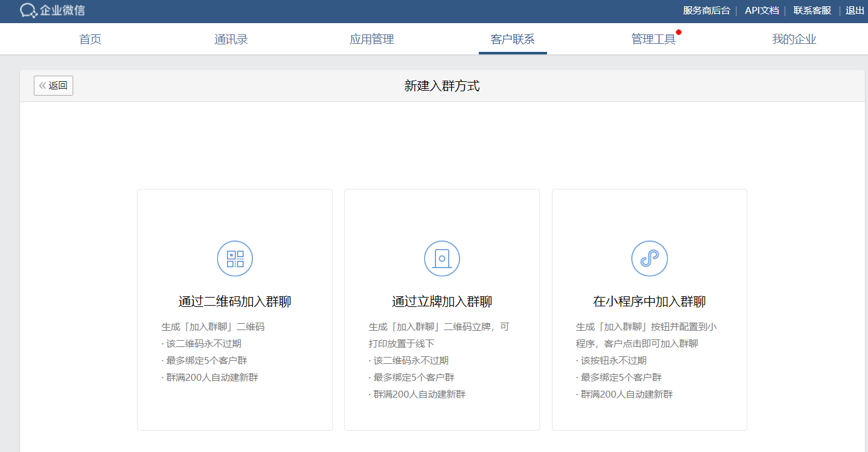This screenshot has width=868, height=452.
Task: Click 打印放置于线下 text
Action: coord(401,344)
